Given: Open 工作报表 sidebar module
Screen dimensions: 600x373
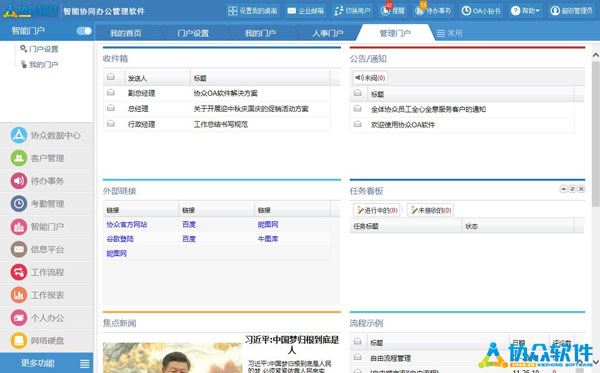Looking at the screenshot, I should (46, 295).
